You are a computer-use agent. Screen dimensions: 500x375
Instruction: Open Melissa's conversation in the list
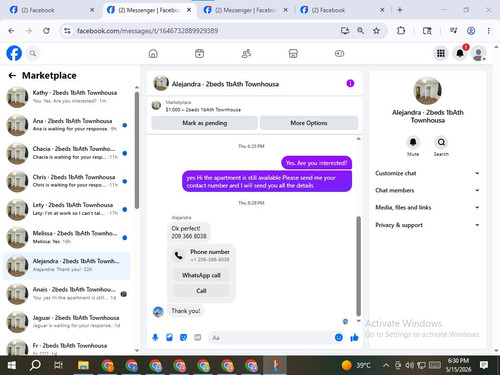[67, 237]
